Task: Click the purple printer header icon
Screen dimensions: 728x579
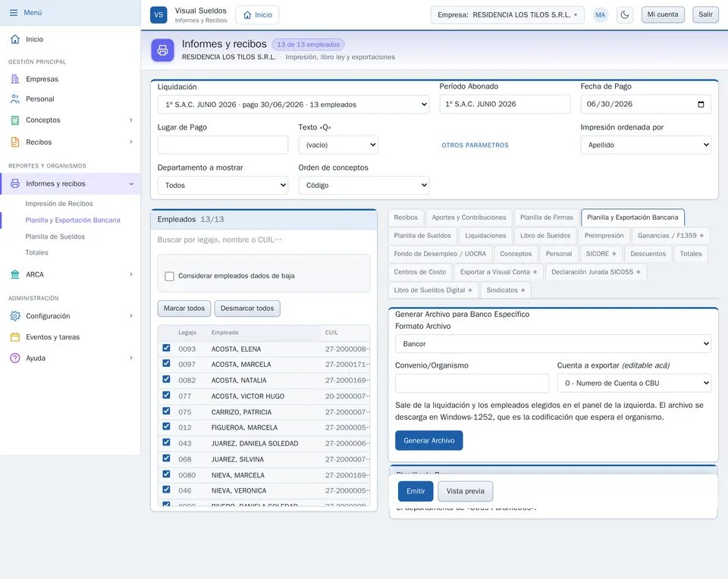Action: coord(162,50)
